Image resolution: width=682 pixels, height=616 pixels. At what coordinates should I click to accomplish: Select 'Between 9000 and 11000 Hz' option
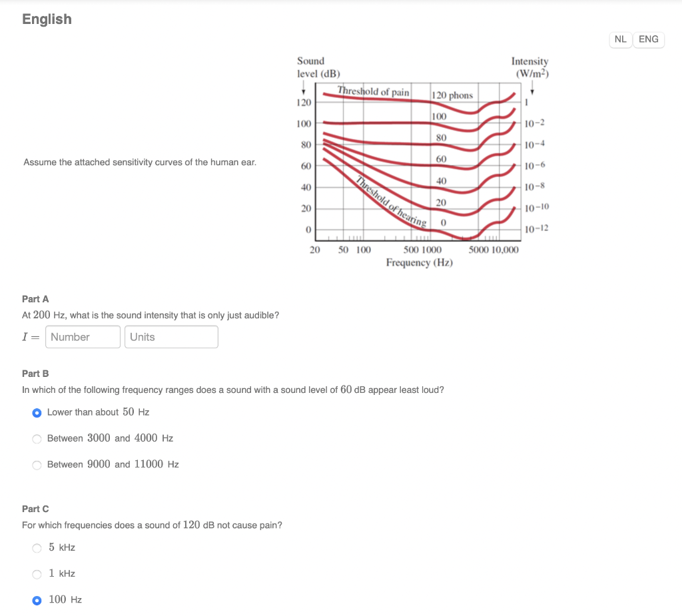click(x=37, y=465)
